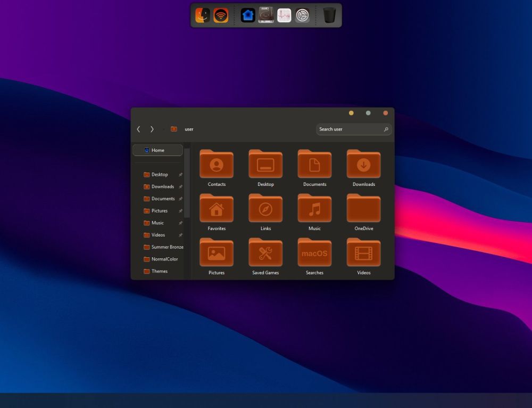The width and height of the screenshot is (532, 408).
Task: Click the magnifier icon in the search bar
Action: coord(386,129)
